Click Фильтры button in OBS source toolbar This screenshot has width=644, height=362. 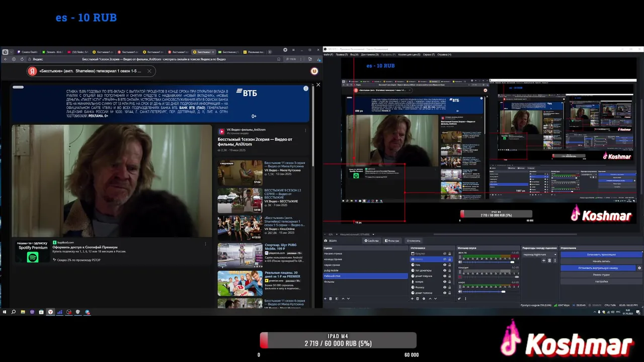392,240
